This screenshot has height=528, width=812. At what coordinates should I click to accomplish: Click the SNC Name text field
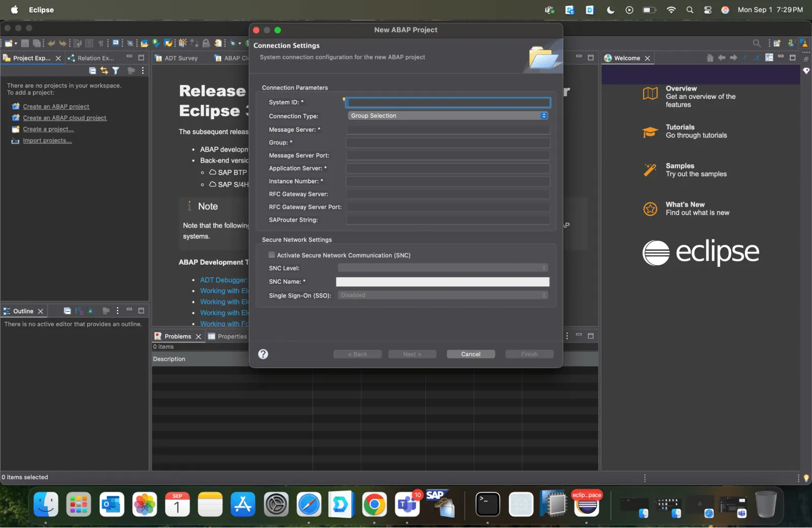coord(443,282)
